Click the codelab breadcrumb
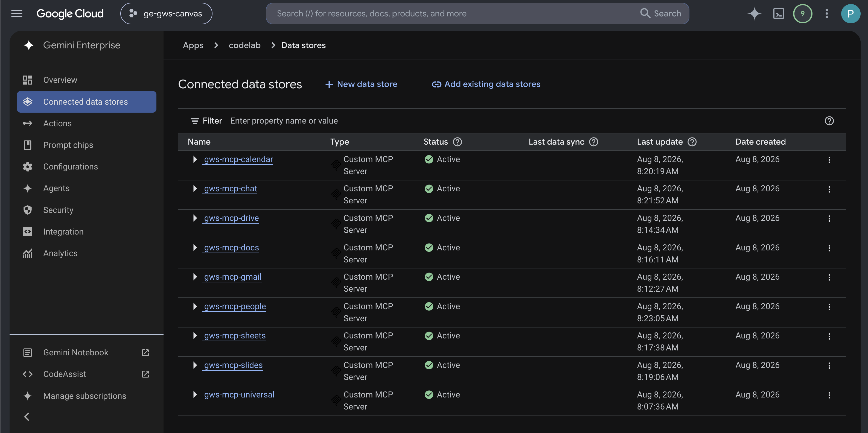The width and height of the screenshot is (868, 433). coord(245,45)
